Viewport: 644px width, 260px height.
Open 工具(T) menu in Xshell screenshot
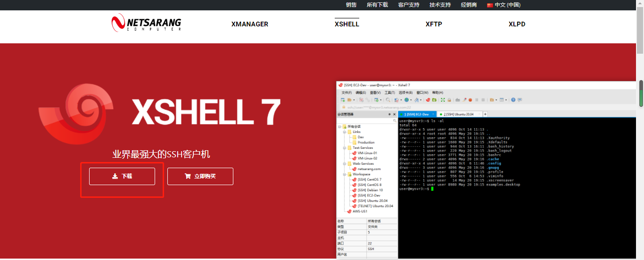click(390, 92)
